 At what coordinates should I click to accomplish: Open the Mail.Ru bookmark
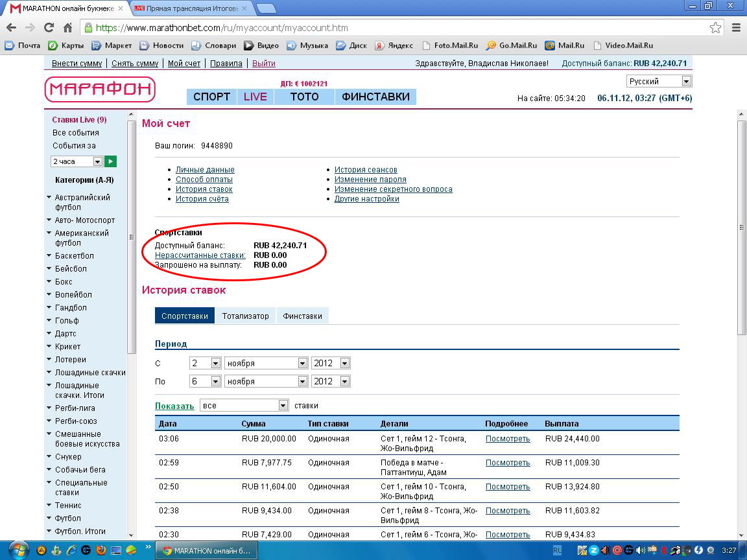(x=565, y=45)
